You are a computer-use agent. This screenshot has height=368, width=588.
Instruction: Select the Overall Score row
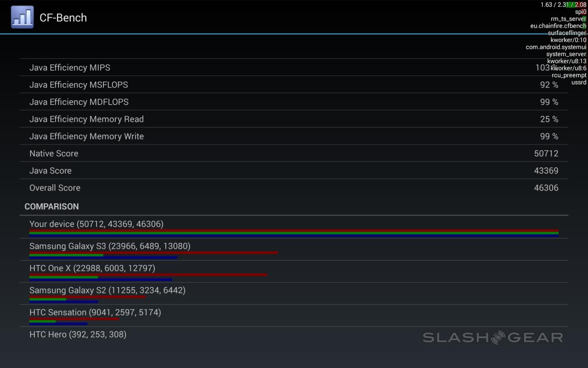pos(293,188)
